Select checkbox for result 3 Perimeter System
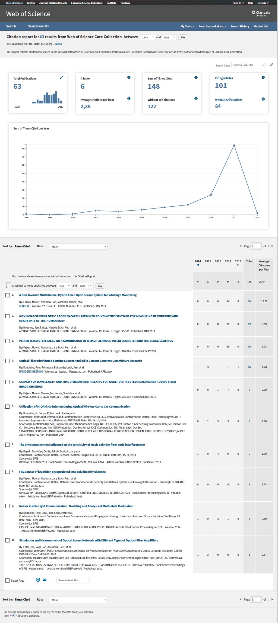The image size is (278, 644). 8,341
